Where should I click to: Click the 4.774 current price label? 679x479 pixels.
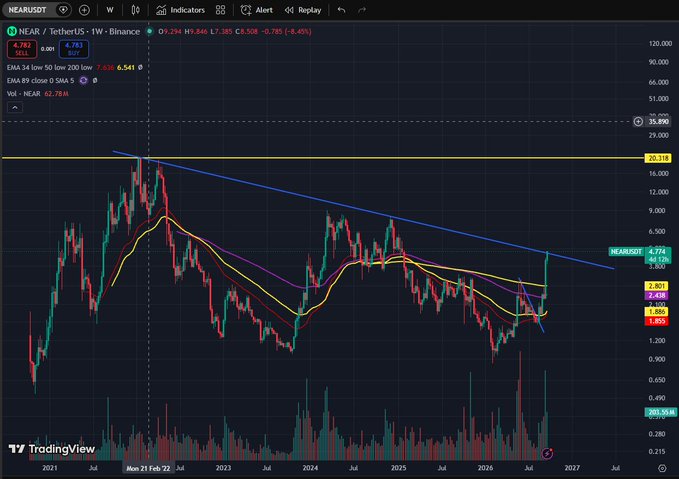click(657, 252)
